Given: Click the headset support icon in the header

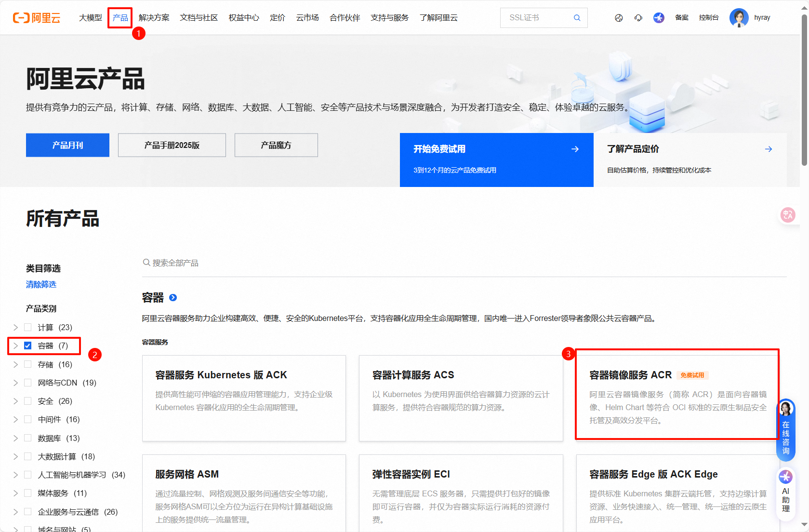Looking at the screenshot, I should pos(638,18).
